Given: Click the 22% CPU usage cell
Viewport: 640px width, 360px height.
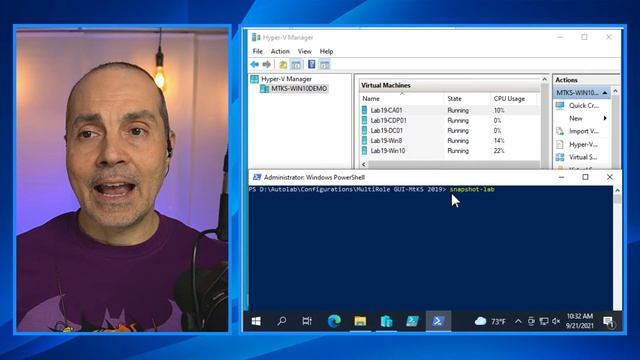Looking at the screenshot, I should [x=499, y=151].
